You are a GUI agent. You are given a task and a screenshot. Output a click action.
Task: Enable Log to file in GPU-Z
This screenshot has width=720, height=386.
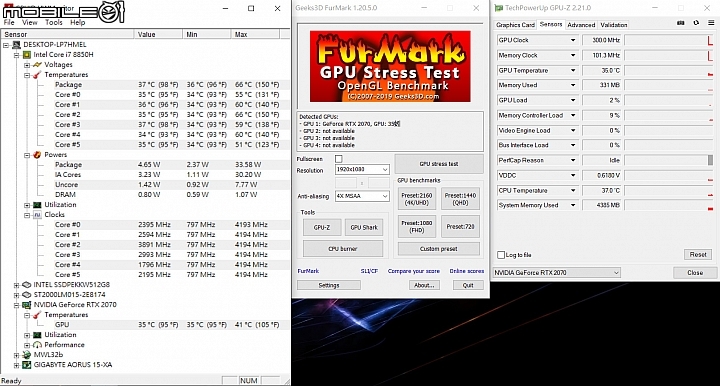(x=501, y=255)
